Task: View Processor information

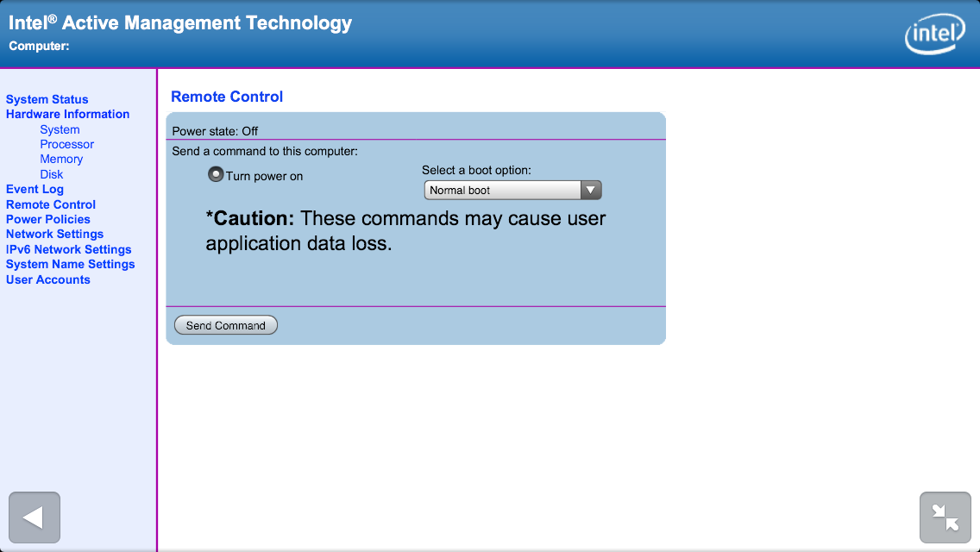Action: [66, 144]
